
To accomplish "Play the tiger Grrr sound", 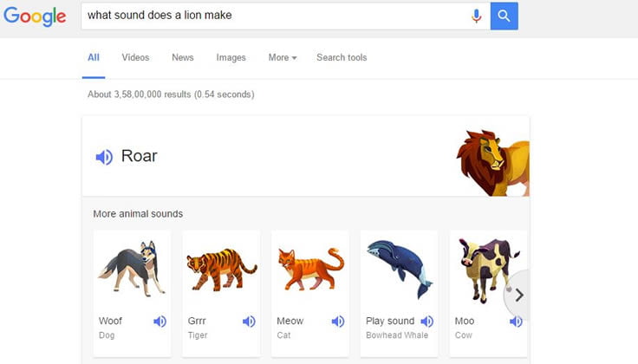I will point(249,322).
